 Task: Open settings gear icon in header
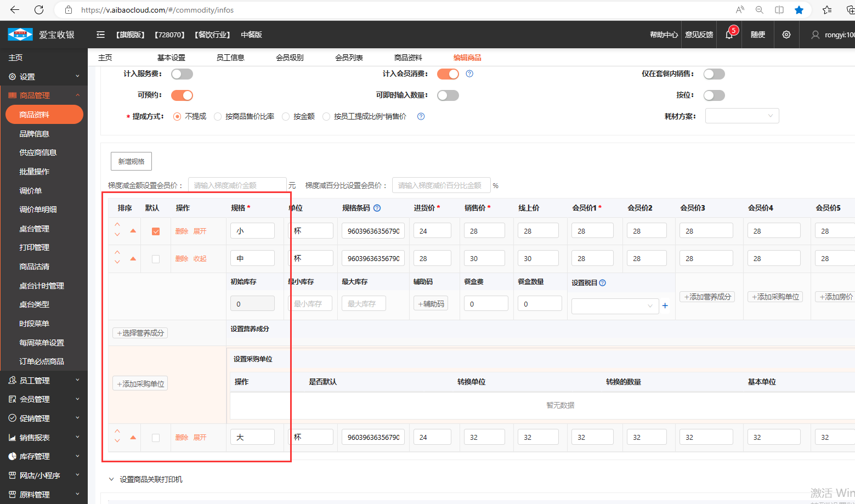coord(786,35)
